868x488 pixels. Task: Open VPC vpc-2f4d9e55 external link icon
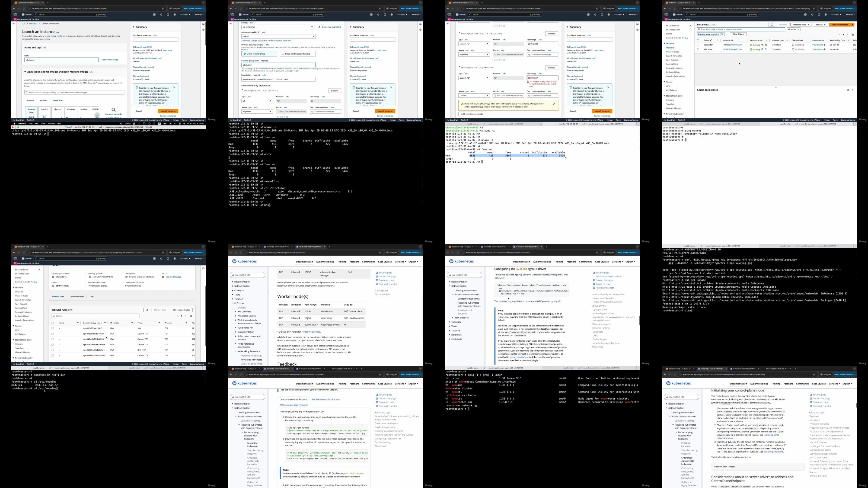point(180,277)
